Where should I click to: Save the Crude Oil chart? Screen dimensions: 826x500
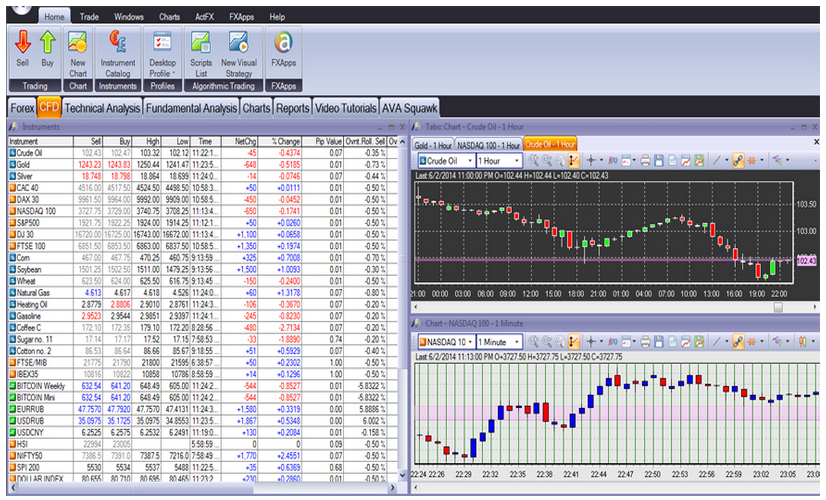[658, 161]
